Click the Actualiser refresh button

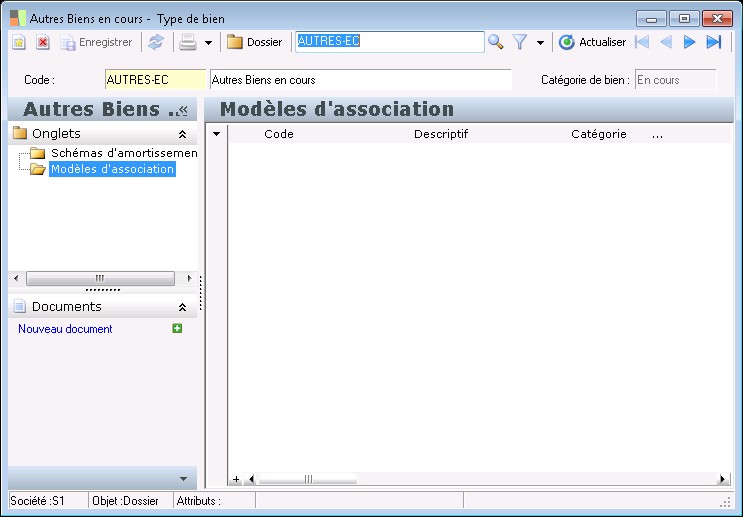[592, 42]
